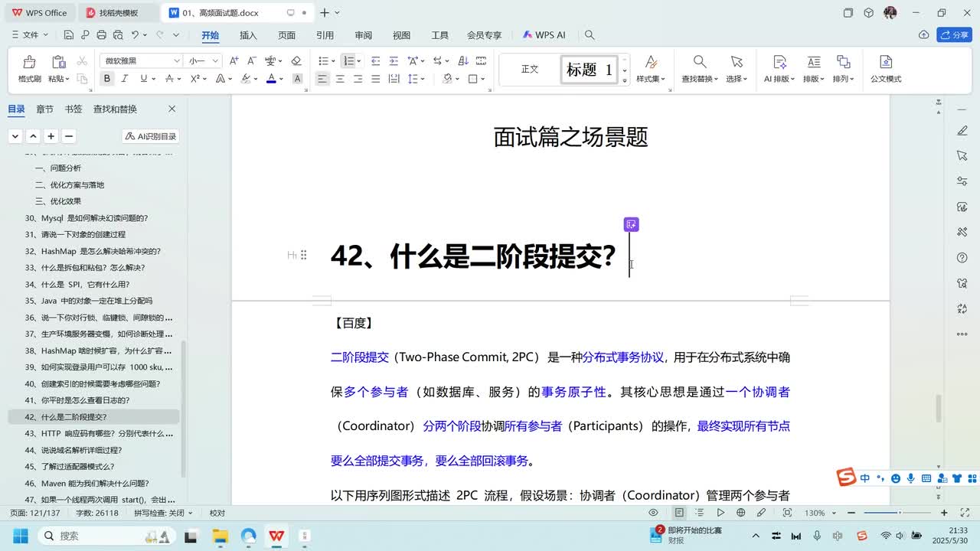
Task: Toggle character shading A button
Action: [298, 79]
